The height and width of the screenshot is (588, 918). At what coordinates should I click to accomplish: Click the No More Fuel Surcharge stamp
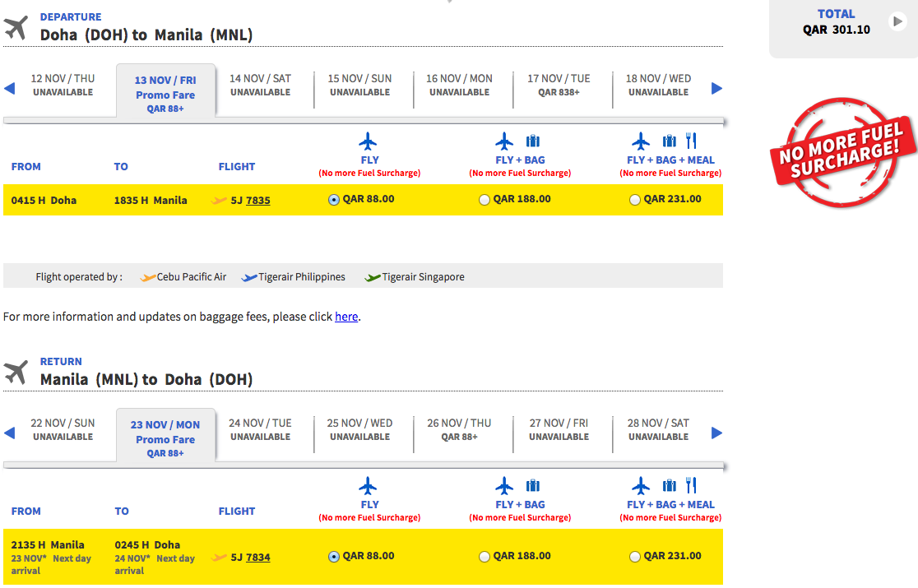(843, 153)
